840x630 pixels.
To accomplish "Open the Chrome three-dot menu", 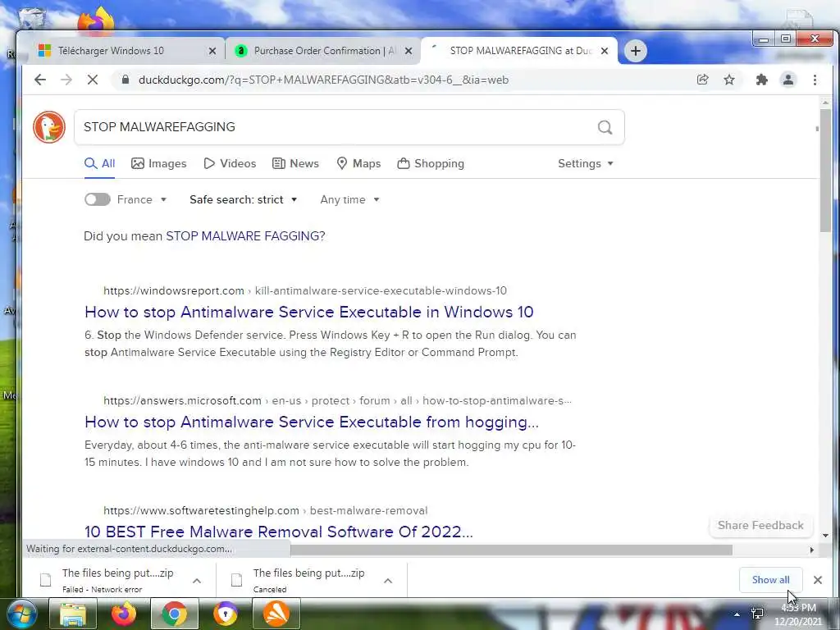I will pos(815,80).
